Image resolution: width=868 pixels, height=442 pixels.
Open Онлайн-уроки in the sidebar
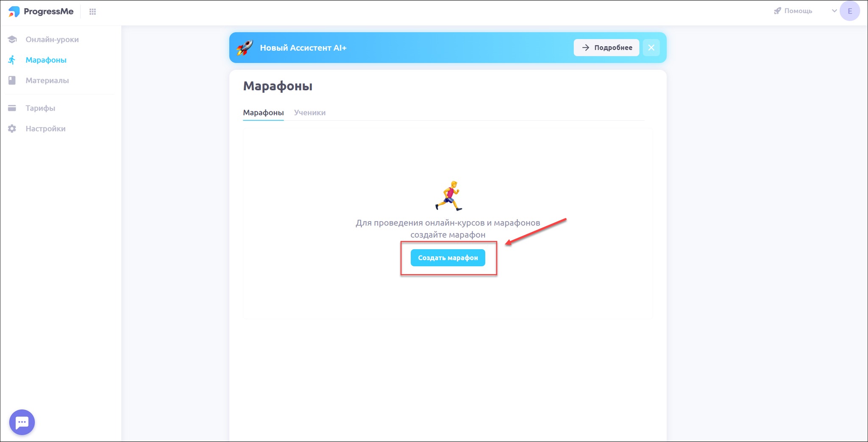point(52,39)
